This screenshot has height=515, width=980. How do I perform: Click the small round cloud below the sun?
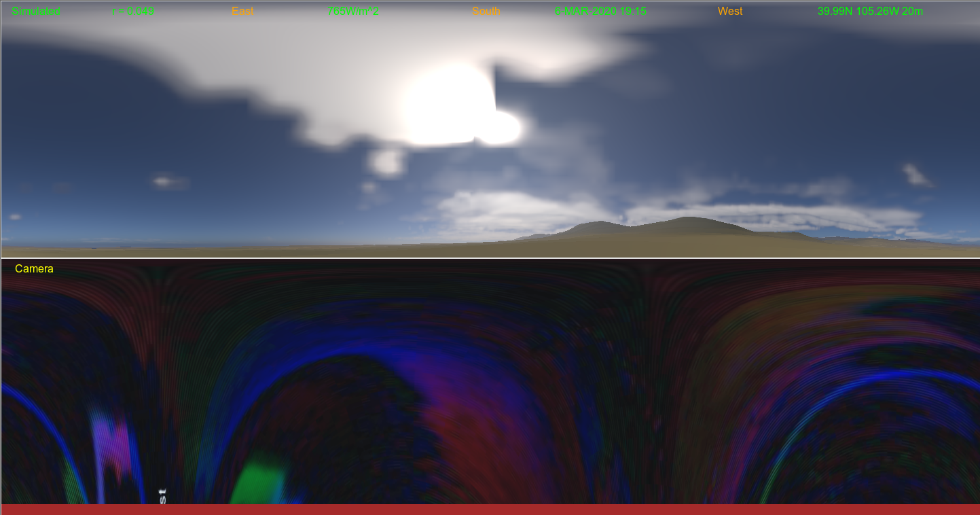click(388, 163)
